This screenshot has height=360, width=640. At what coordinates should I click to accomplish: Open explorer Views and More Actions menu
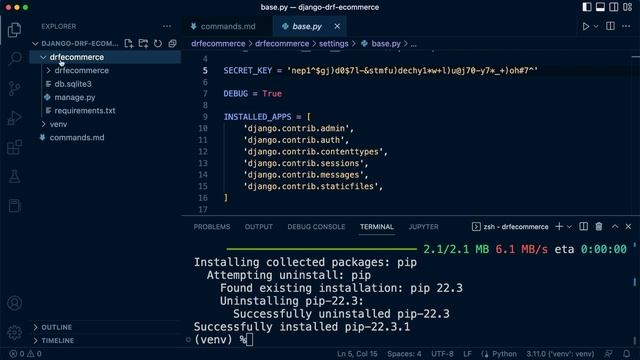(x=167, y=26)
